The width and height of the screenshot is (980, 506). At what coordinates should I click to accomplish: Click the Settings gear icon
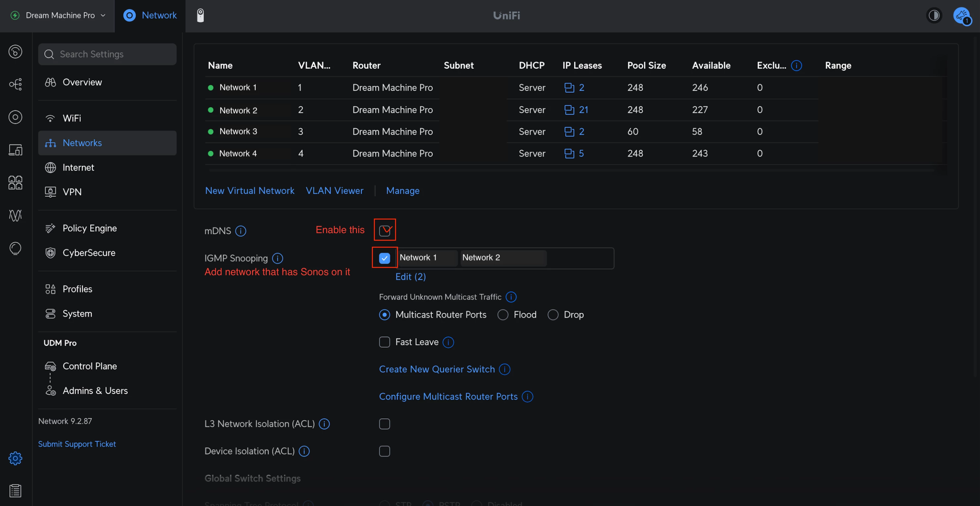click(15, 458)
